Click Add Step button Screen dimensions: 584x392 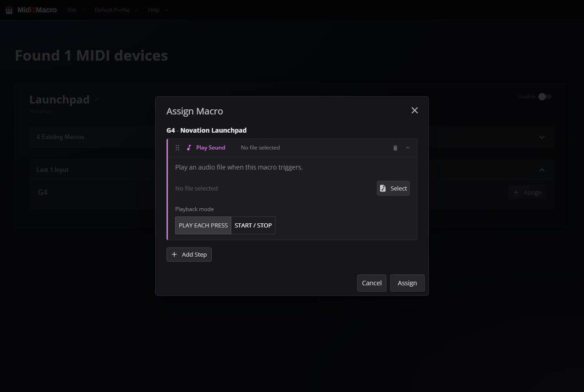189,254
